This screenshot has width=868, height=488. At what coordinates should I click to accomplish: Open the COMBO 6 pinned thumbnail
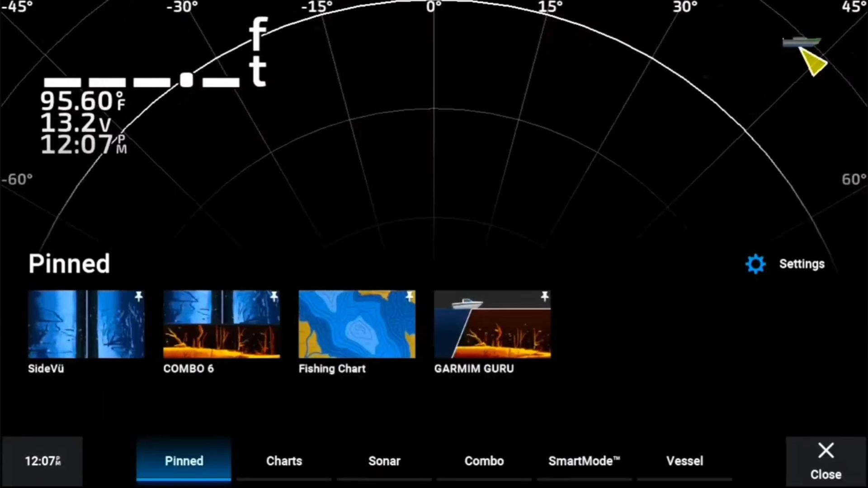pos(222,324)
